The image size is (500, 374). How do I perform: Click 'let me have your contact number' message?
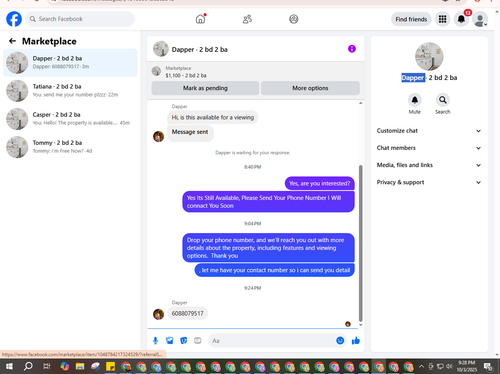click(275, 270)
